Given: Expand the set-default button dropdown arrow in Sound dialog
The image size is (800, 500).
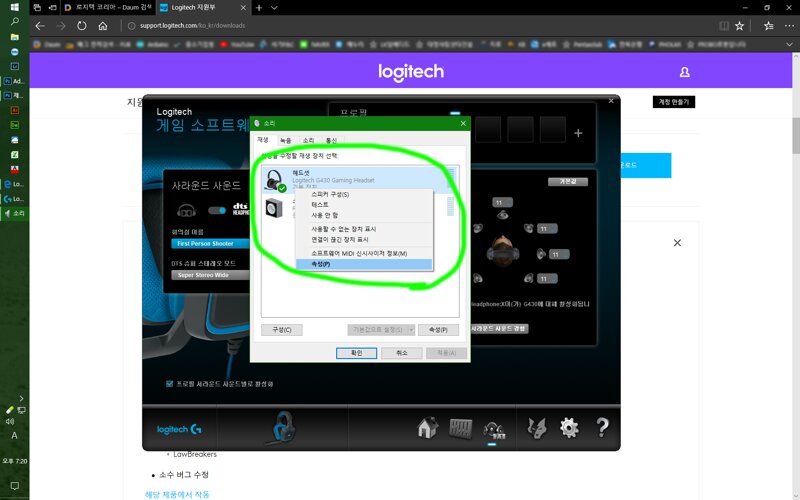Looking at the screenshot, I should point(411,330).
